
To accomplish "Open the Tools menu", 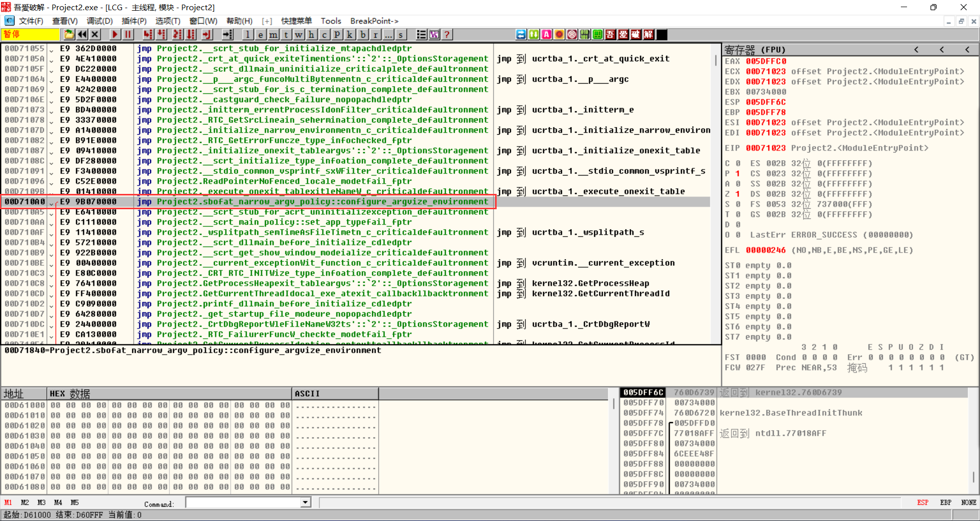I will 331,21.
